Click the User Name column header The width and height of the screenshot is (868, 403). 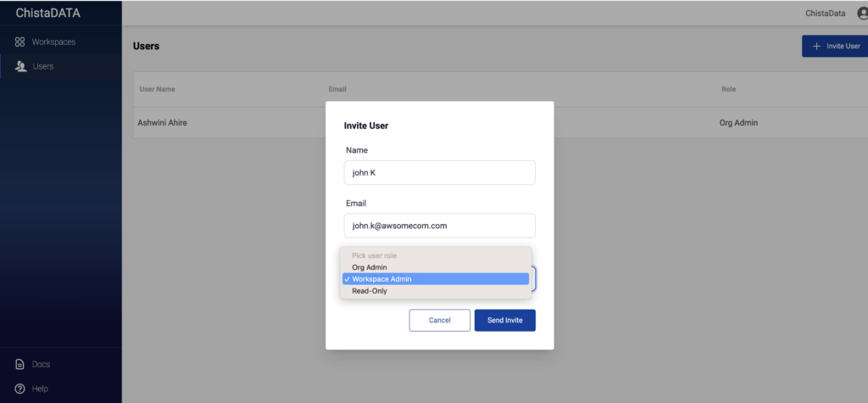pos(157,89)
